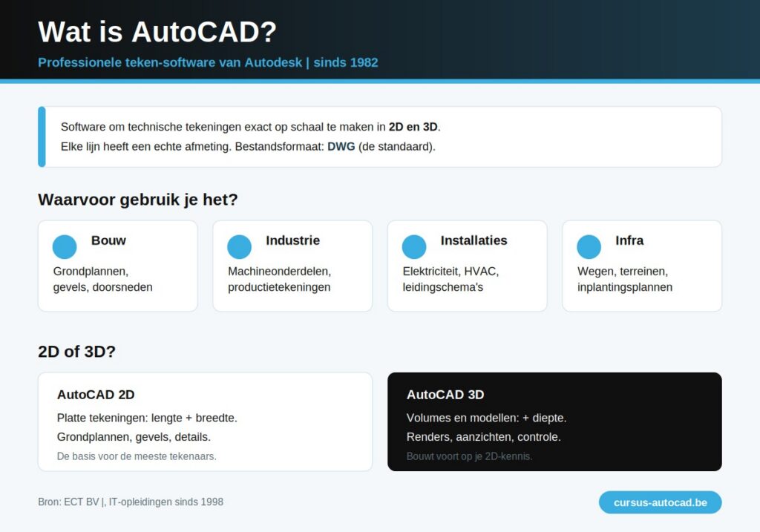The width and height of the screenshot is (760, 532).
Task: Click the blue circle icon beside Industrie
Action: pyautogui.click(x=240, y=247)
